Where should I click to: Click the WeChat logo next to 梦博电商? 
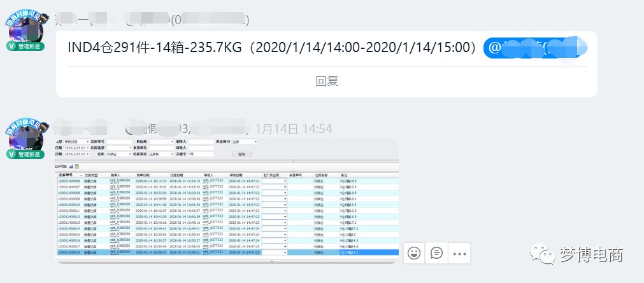pyautogui.click(x=541, y=254)
